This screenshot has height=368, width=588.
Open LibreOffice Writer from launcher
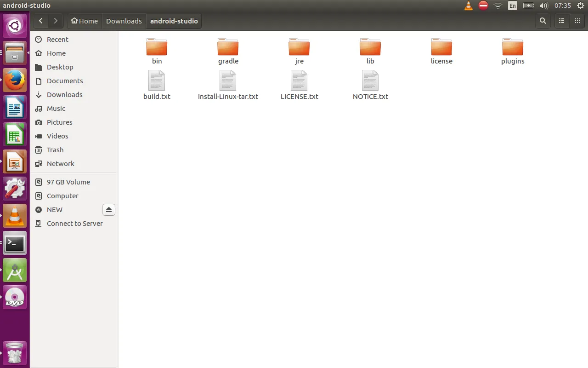(15, 108)
